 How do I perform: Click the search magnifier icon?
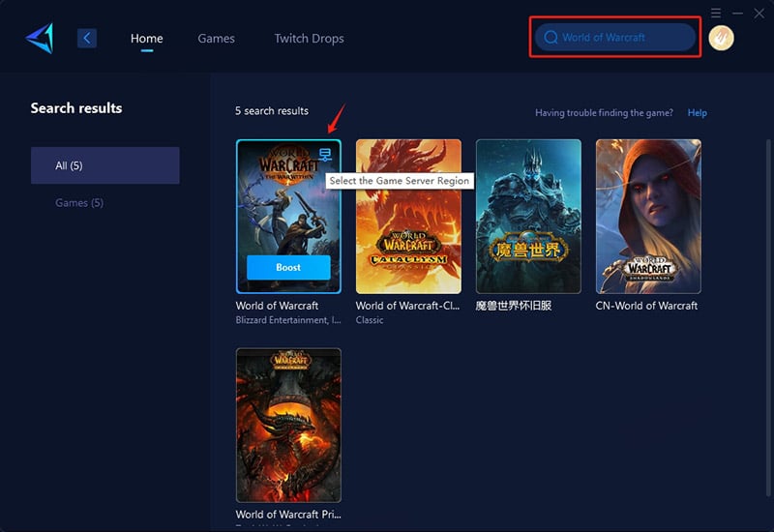point(551,38)
